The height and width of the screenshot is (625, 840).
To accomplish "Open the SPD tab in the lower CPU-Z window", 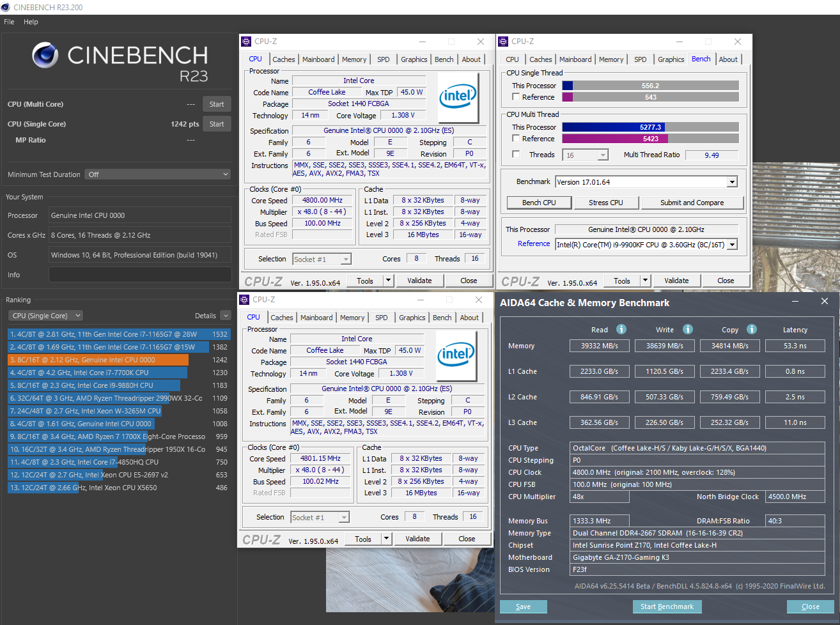I will click(x=382, y=318).
